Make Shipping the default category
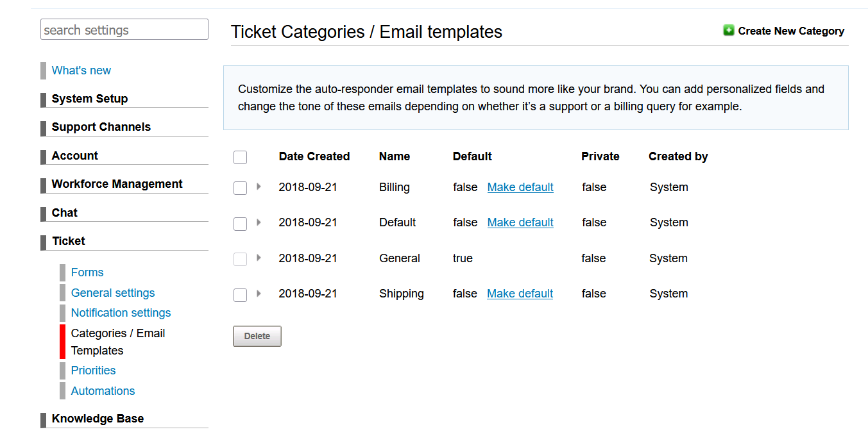This screenshot has width=868, height=434. tap(520, 294)
